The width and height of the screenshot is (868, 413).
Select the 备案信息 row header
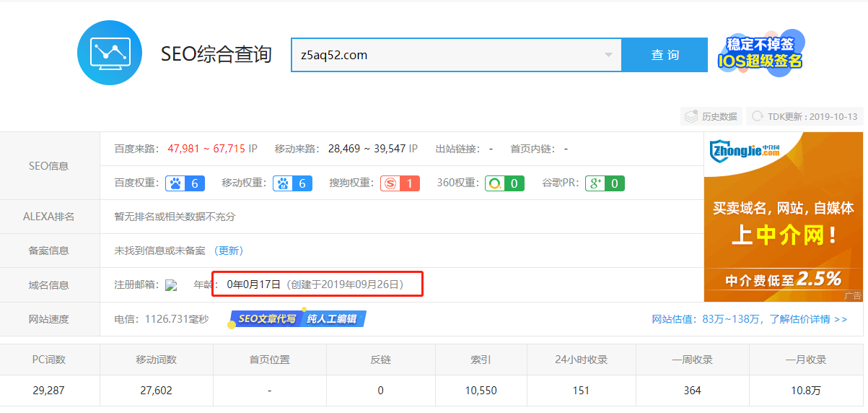coord(50,251)
